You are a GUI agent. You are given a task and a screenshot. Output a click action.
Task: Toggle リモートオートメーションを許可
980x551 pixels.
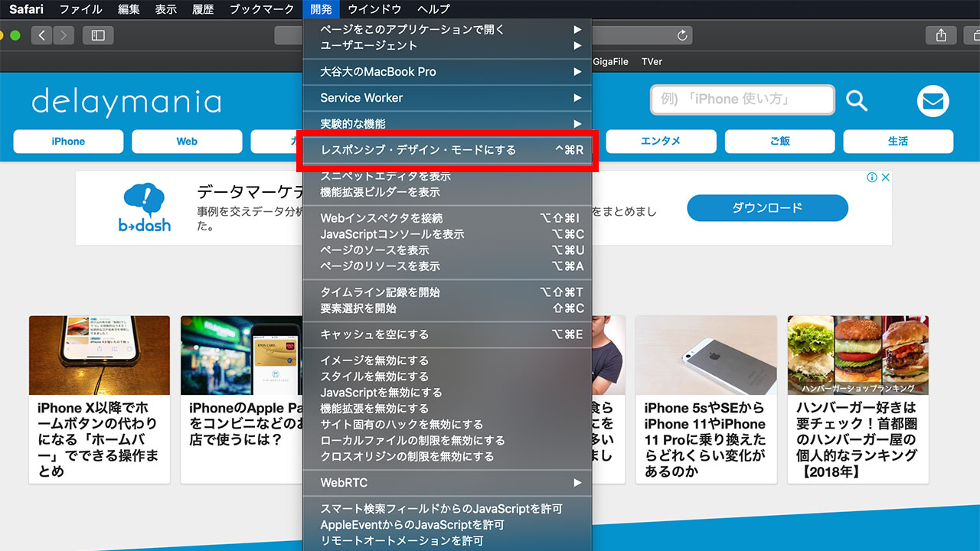(447, 540)
